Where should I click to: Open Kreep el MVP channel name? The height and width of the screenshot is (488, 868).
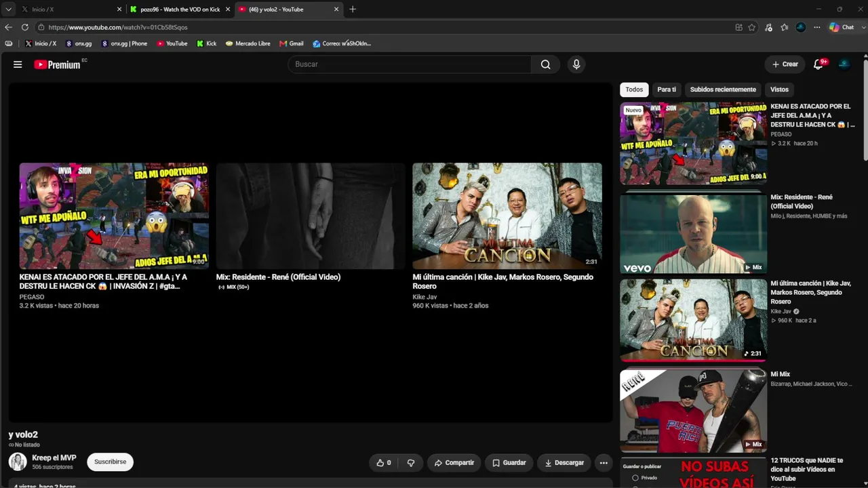54,458
